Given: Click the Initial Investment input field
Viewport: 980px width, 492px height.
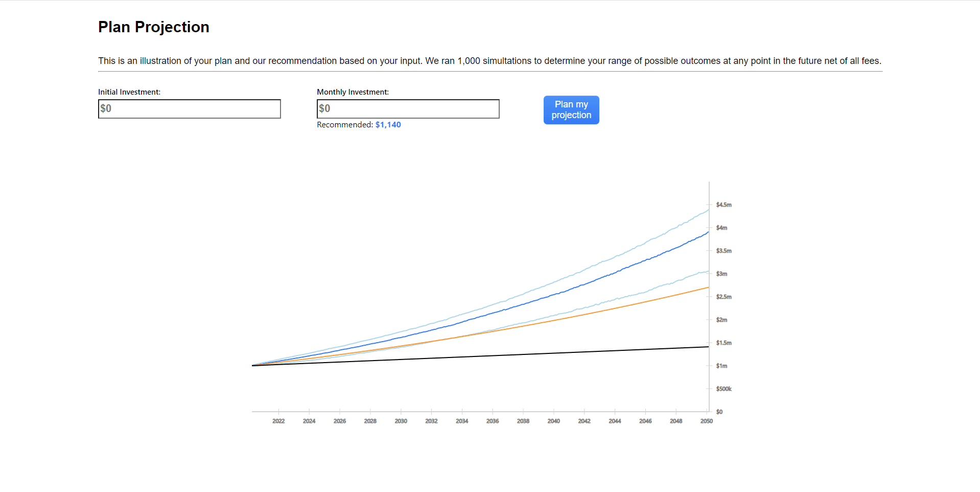Looking at the screenshot, I should point(189,109).
